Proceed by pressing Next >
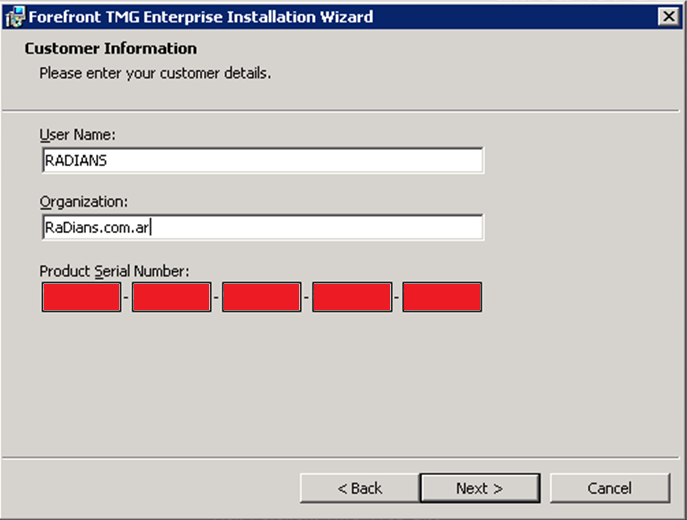 (x=479, y=488)
